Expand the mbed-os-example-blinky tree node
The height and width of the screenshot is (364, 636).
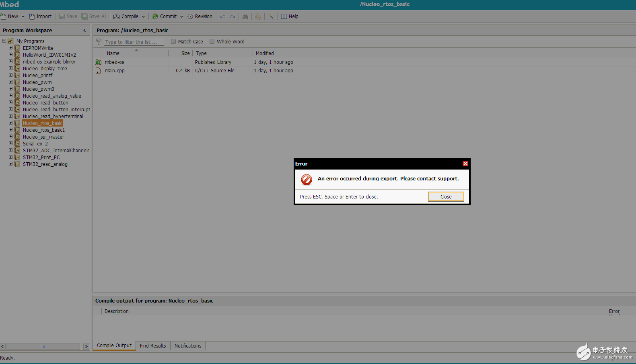[x=10, y=61]
